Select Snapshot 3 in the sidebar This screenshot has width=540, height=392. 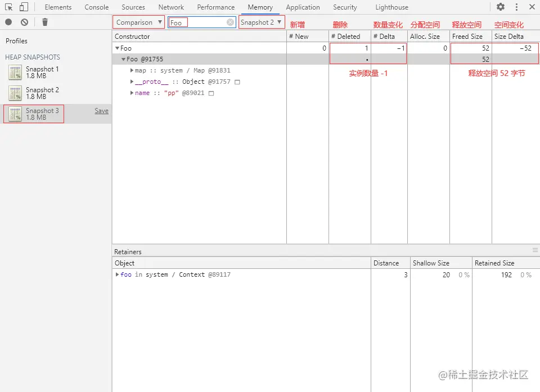coord(56,114)
